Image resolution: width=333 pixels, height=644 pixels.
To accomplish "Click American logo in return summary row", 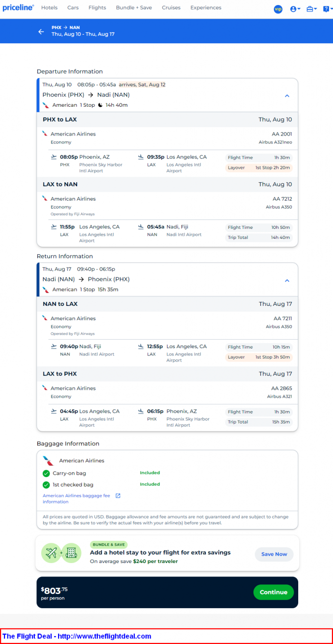I will (x=46, y=289).
